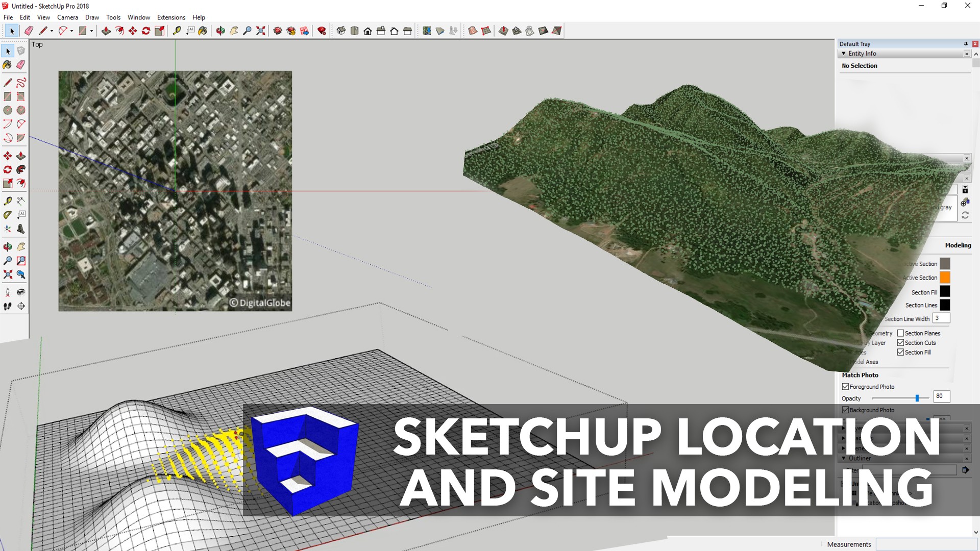This screenshot has height=551, width=980.
Task: Select the Sandbox Drape tool
Action: (x=530, y=31)
